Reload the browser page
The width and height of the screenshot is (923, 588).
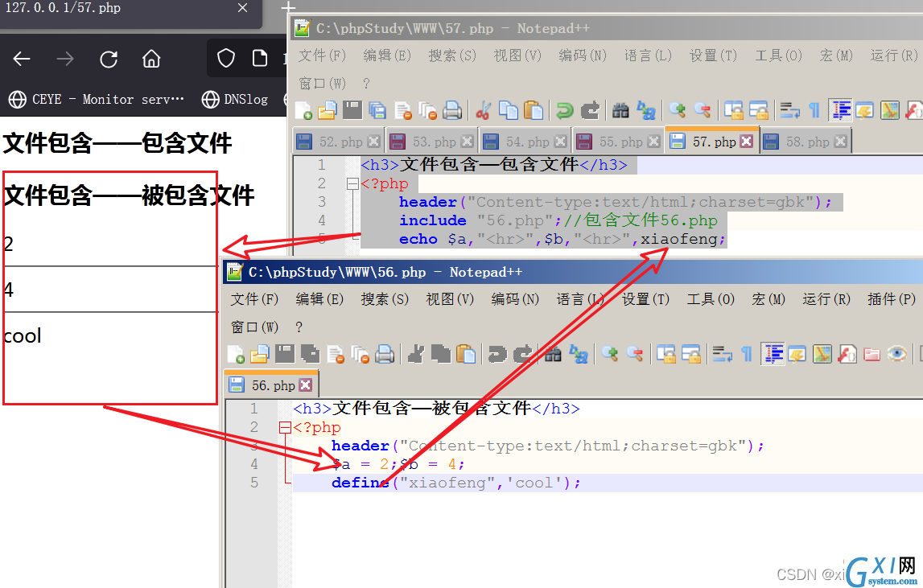[109, 59]
